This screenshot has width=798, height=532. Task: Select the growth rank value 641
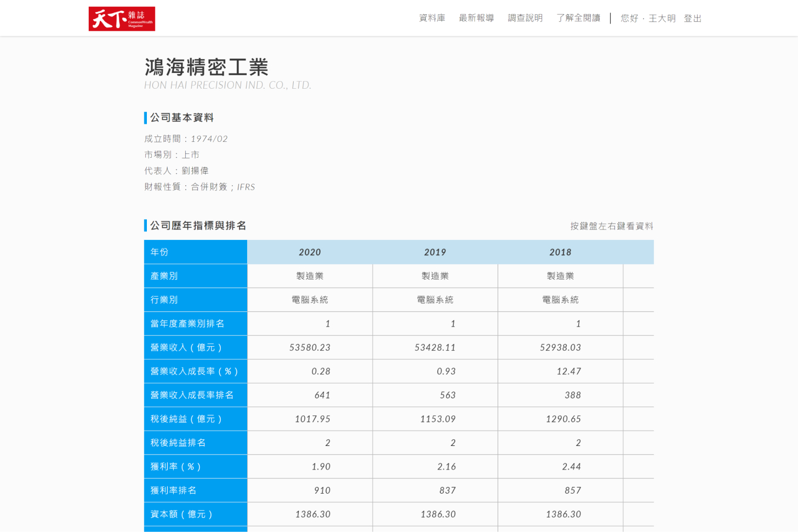pos(322,395)
